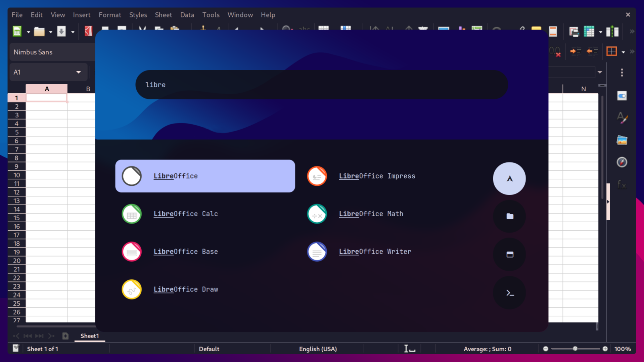Show more standard toolbar items chevron
Image resolution: width=644 pixels, height=362 pixels.
[x=632, y=32]
